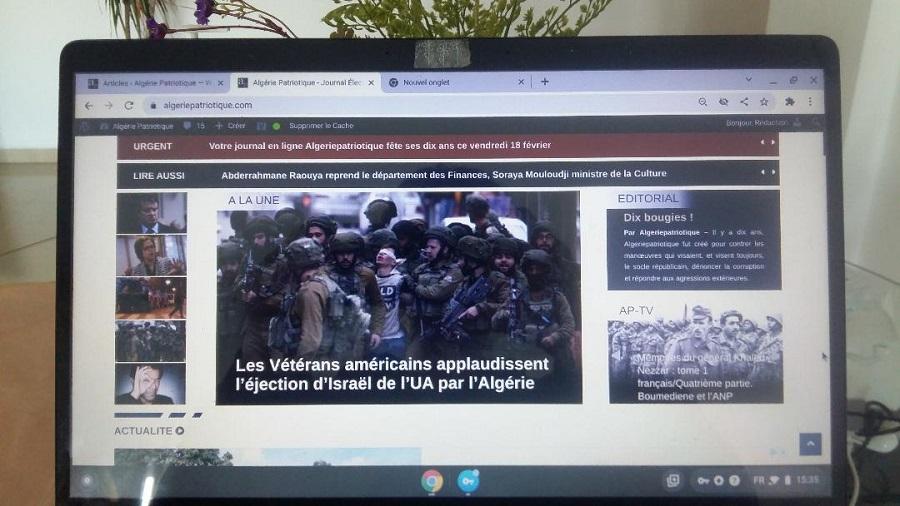Open a new tab with the plus button
This screenshot has height=506, width=900.
click(x=545, y=82)
